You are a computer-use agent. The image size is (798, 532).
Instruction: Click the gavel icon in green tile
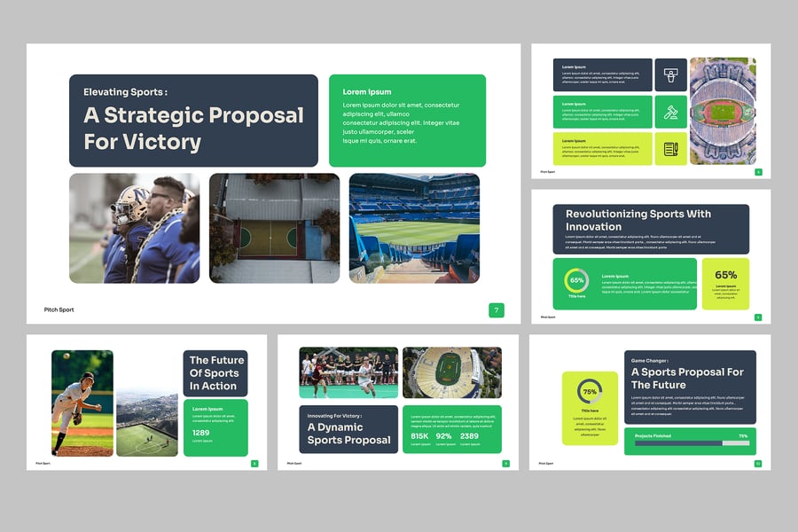(x=671, y=113)
